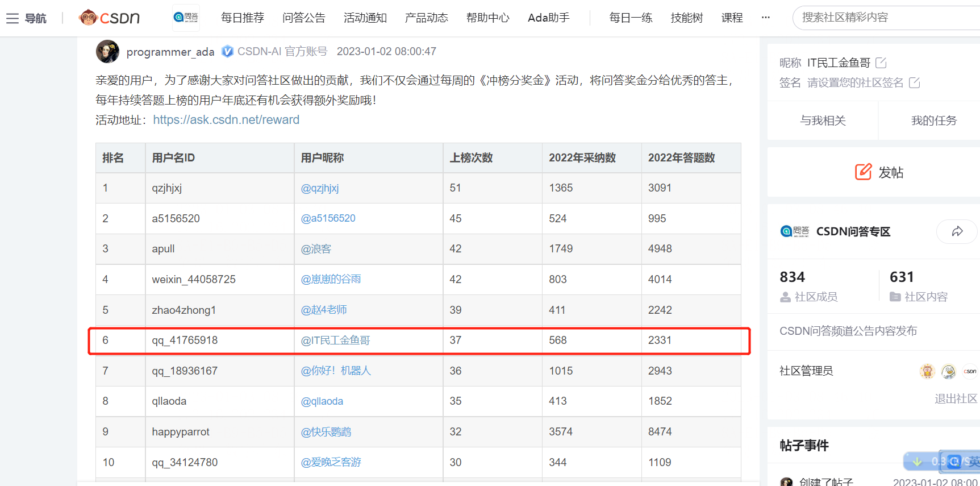Open the CSDN admin avatar icon

click(970, 371)
